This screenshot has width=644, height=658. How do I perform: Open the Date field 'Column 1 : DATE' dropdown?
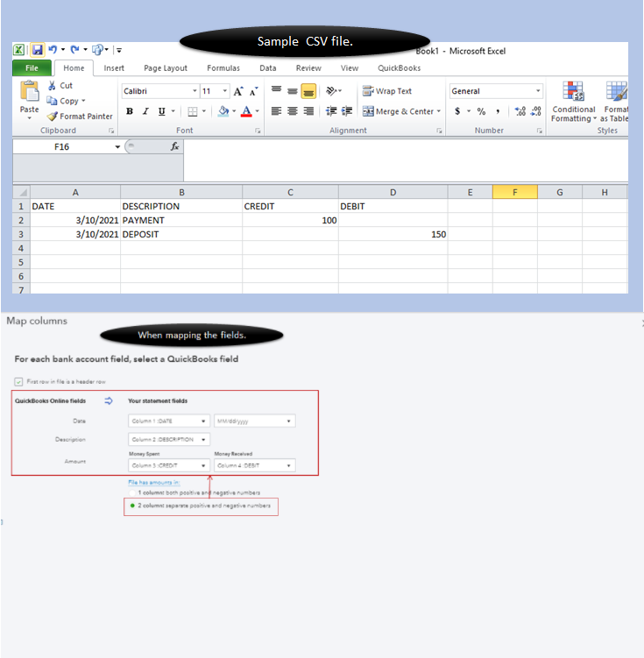(168, 421)
